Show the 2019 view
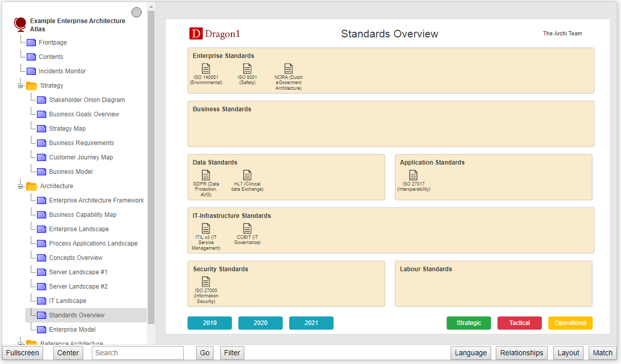Screen dimensions: 621x364 [209, 323]
